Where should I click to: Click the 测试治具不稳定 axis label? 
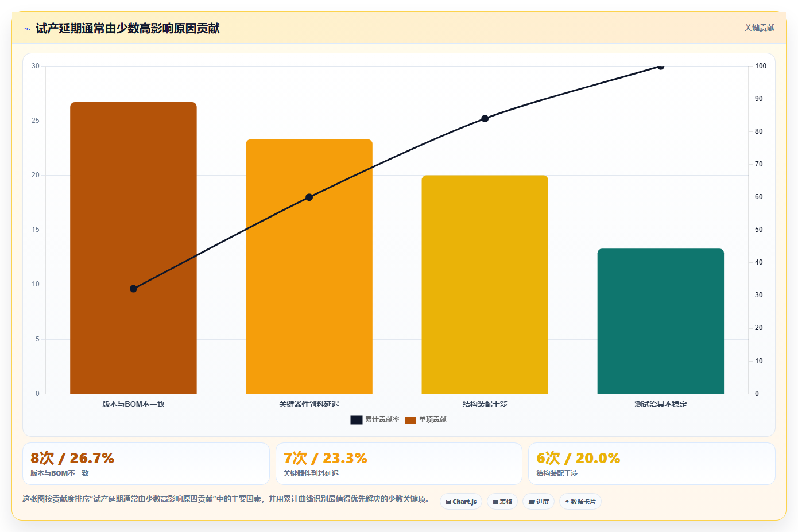[x=660, y=404]
